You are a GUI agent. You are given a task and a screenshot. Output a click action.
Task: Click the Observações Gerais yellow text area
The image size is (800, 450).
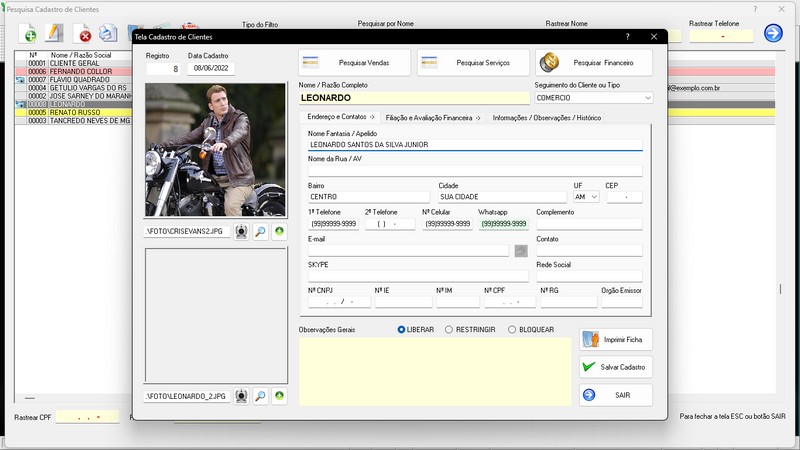(x=433, y=370)
